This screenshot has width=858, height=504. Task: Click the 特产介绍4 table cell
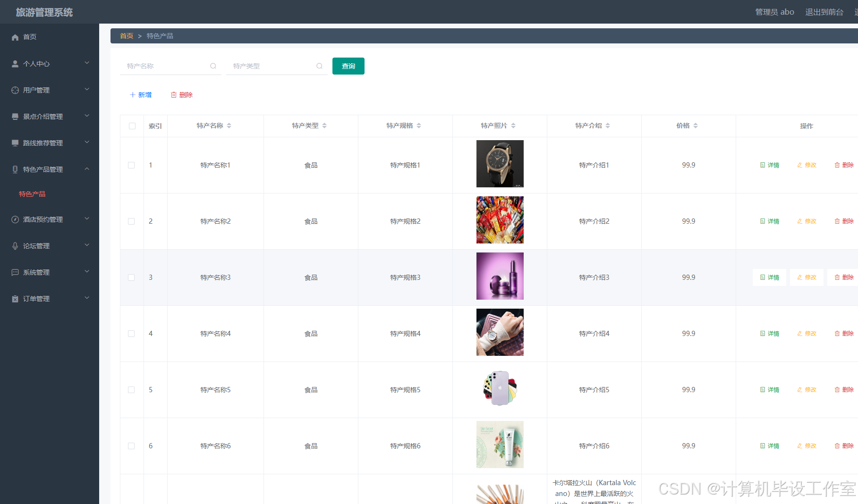[594, 334]
